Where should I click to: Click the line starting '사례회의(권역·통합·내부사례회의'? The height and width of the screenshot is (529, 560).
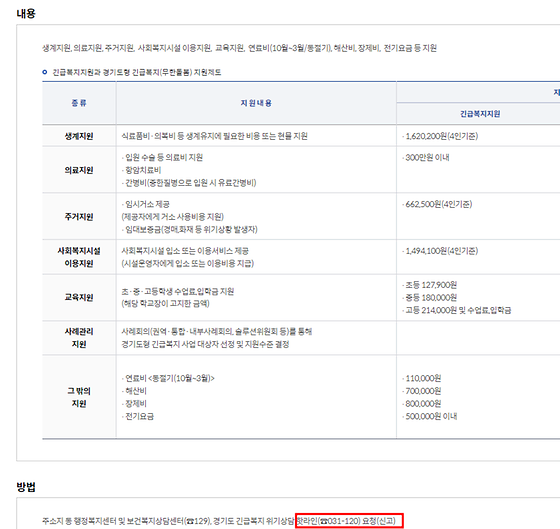point(216,331)
